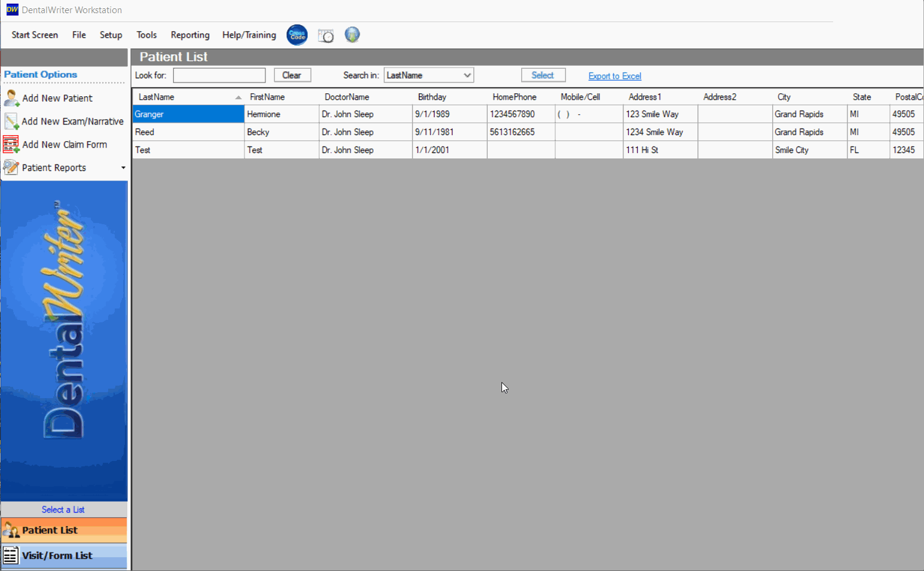The width and height of the screenshot is (924, 571).
Task: Sort by Mobile/Cell column header
Action: [x=589, y=97]
